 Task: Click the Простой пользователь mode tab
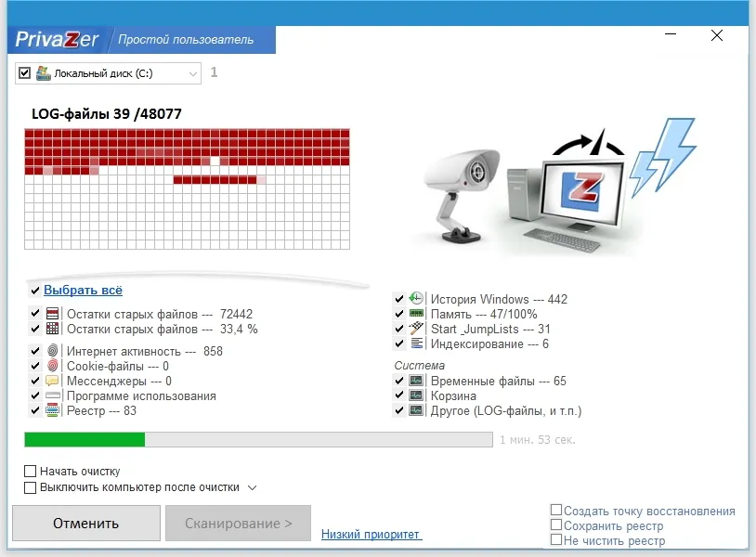click(x=186, y=40)
